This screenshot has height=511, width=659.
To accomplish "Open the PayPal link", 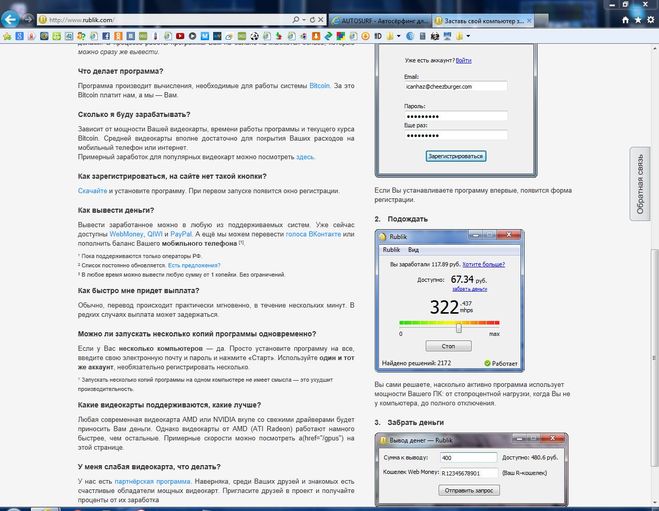I will 181,234.
